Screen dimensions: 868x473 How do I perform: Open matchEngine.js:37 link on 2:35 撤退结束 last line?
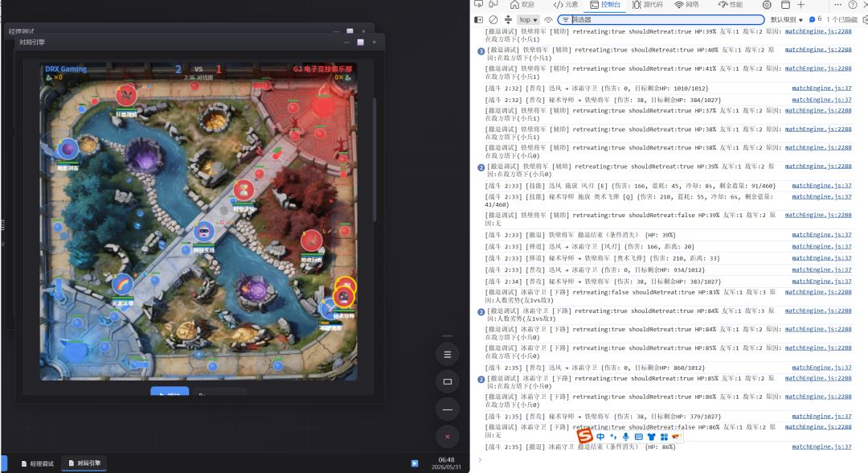point(821,446)
